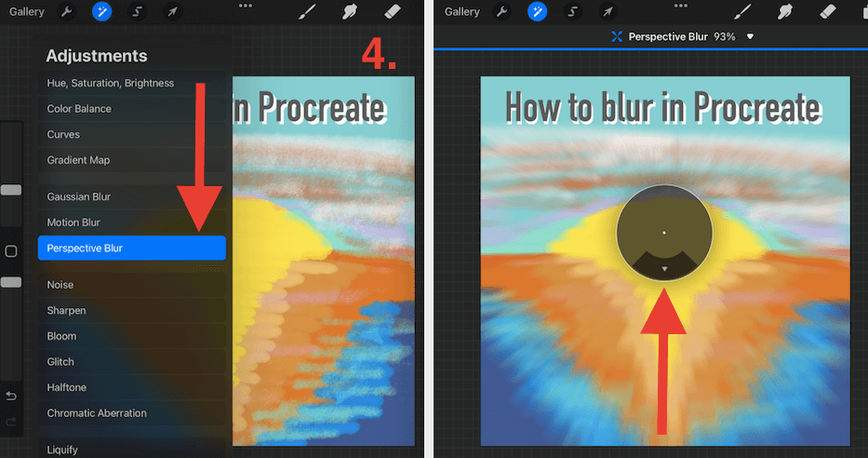Open three-dots menu in left screenshot
This screenshot has width=868, height=458.
click(246, 6)
